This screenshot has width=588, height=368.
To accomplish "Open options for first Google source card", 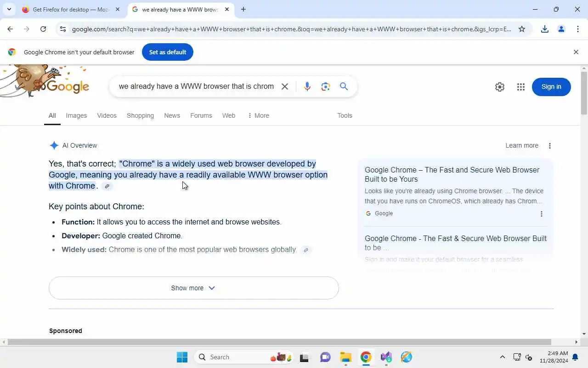I will pos(542,214).
